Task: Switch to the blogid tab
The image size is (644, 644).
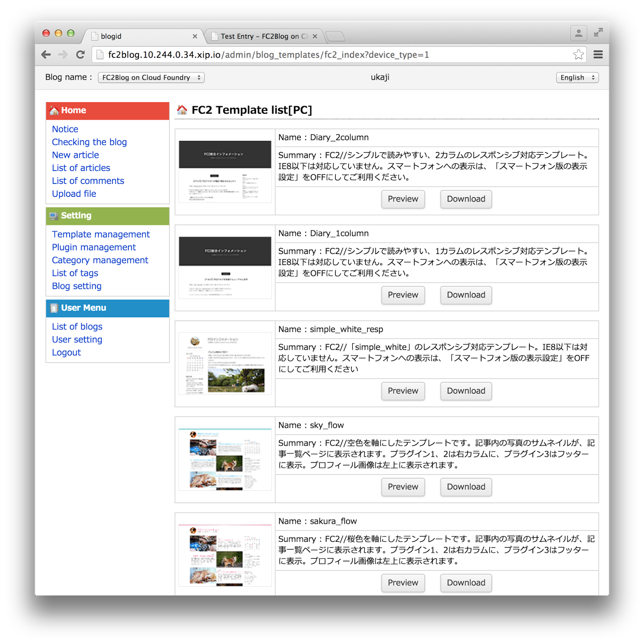Action: click(x=142, y=36)
